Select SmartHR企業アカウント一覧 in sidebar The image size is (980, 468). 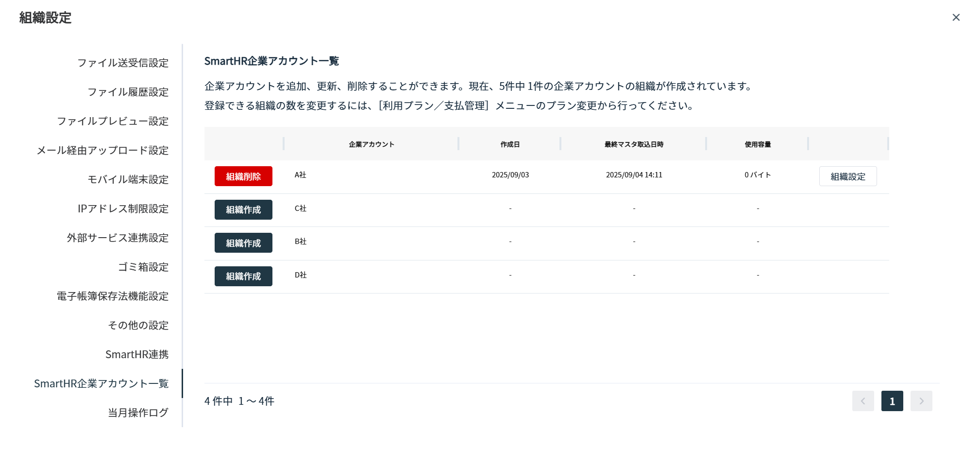point(101,383)
